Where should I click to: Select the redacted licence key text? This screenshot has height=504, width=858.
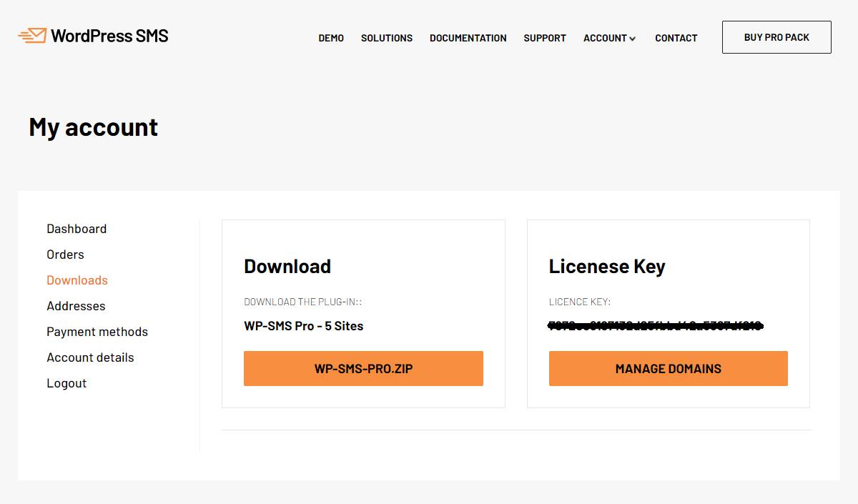(x=656, y=326)
